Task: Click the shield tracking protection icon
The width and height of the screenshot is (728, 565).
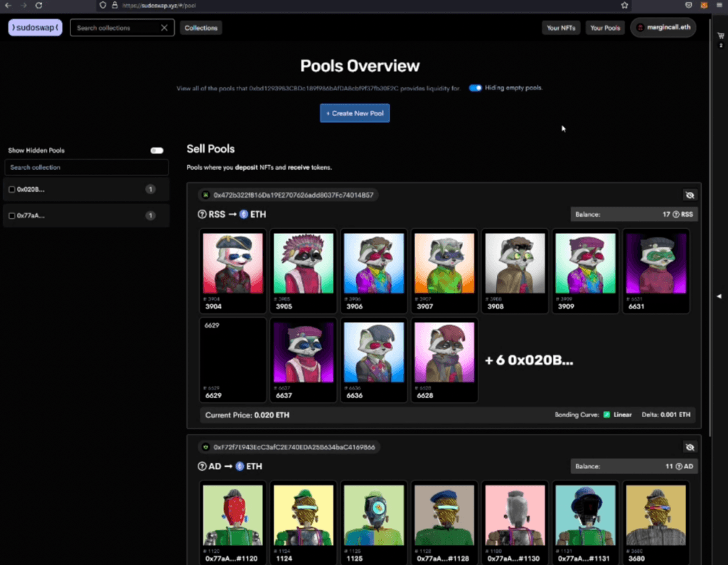Action: (102, 6)
